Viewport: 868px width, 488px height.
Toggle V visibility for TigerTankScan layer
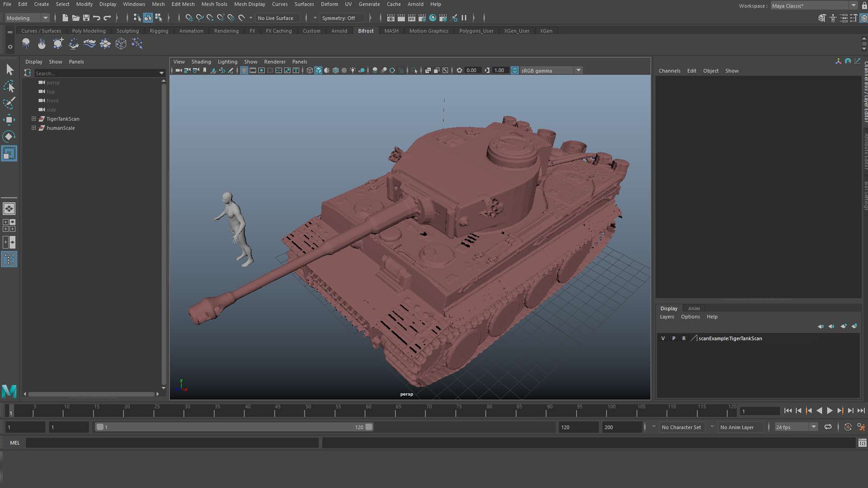click(x=663, y=338)
